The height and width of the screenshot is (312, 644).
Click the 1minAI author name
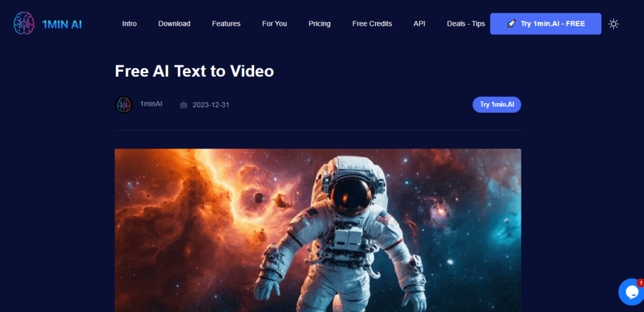tap(151, 104)
